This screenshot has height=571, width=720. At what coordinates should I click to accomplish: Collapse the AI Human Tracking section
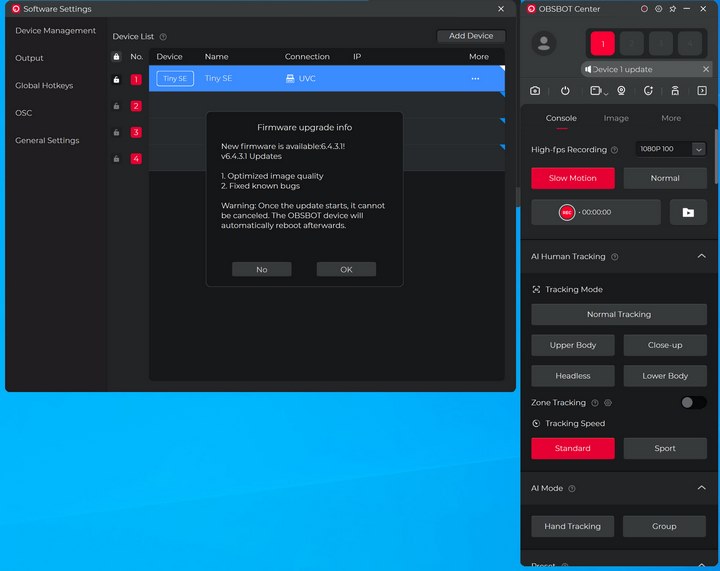701,256
